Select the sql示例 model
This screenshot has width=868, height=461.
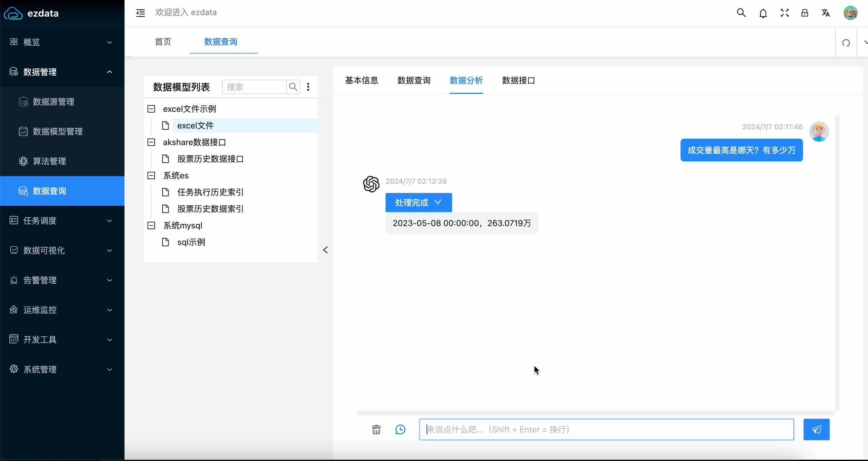click(x=191, y=242)
